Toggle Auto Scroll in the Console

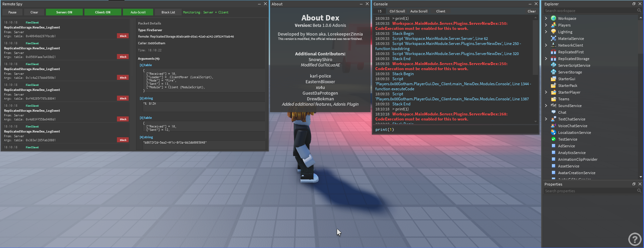[419, 11]
